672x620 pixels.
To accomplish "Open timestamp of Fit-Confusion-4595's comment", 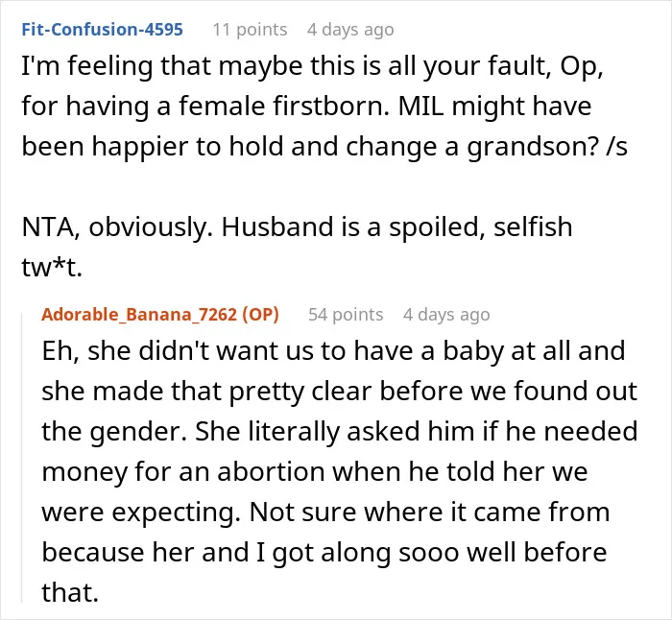I will point(350,30).
